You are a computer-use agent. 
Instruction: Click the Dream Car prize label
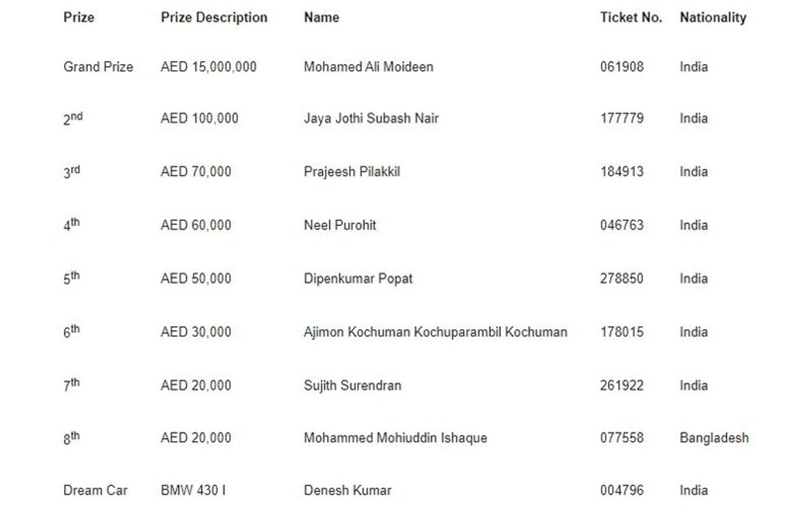pos(95,490)
